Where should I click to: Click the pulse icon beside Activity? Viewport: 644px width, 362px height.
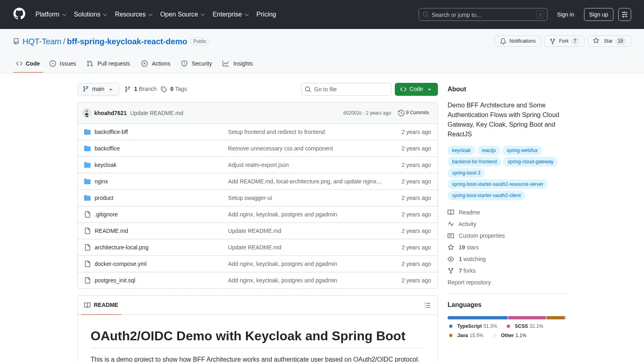[451, 224]
